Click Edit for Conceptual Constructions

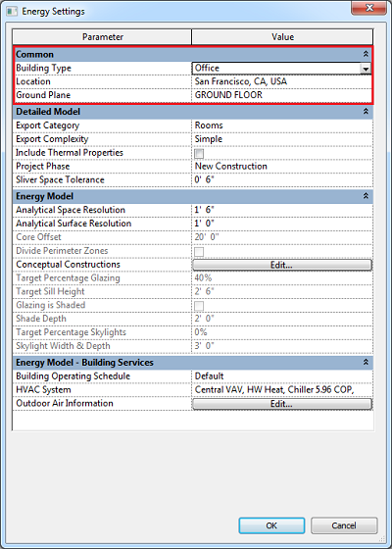(282, 265)
